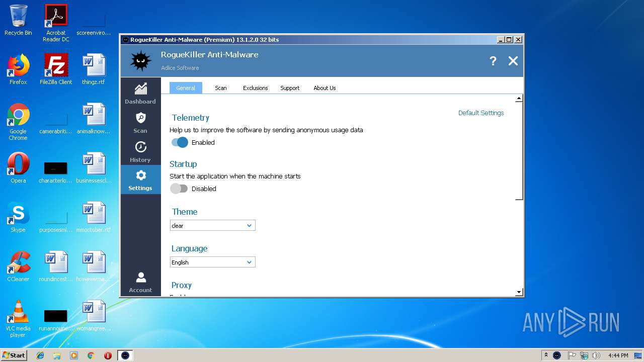Open animalknow document on the desktop

[94, 119]
